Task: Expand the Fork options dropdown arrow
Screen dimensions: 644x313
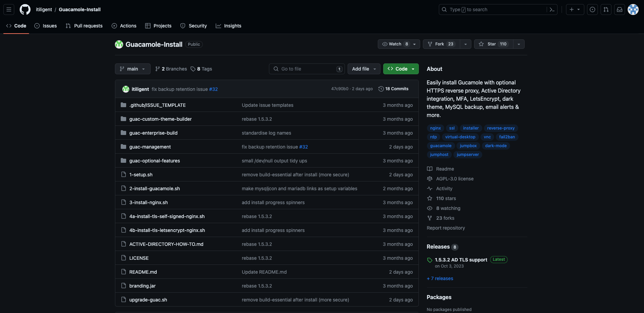Action: coord(466,44)
